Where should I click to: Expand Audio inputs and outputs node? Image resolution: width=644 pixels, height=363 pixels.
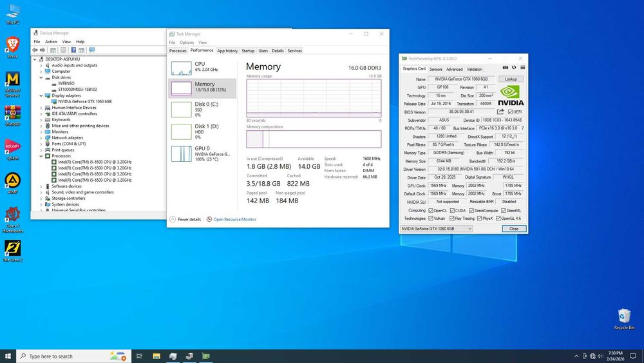41,65
